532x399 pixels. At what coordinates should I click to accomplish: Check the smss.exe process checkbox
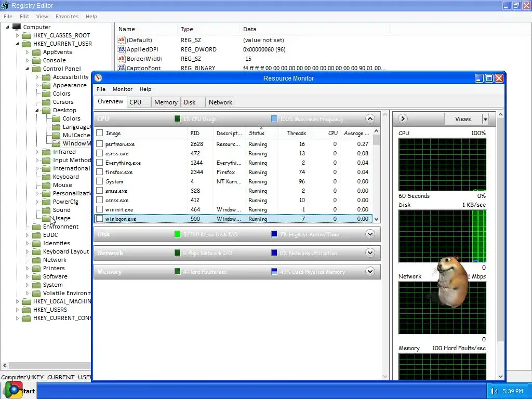pos(99,191)
